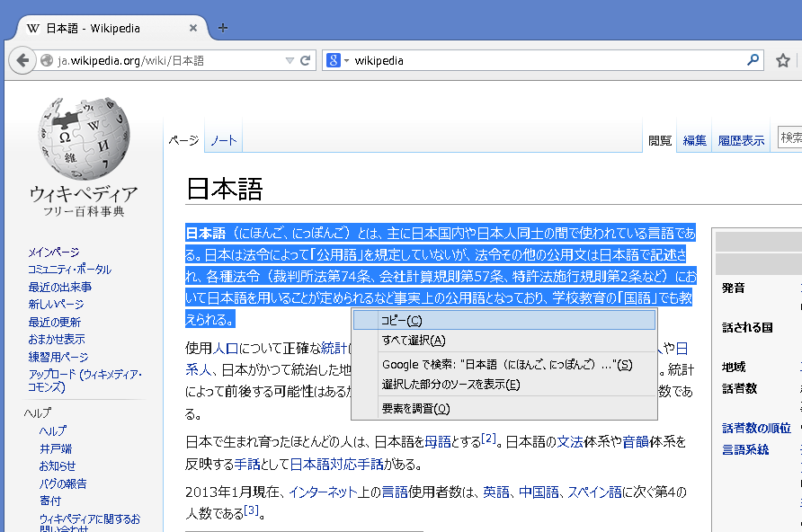
Task: Open 最近の更新 sidebar link
Action: click(54, 322)
